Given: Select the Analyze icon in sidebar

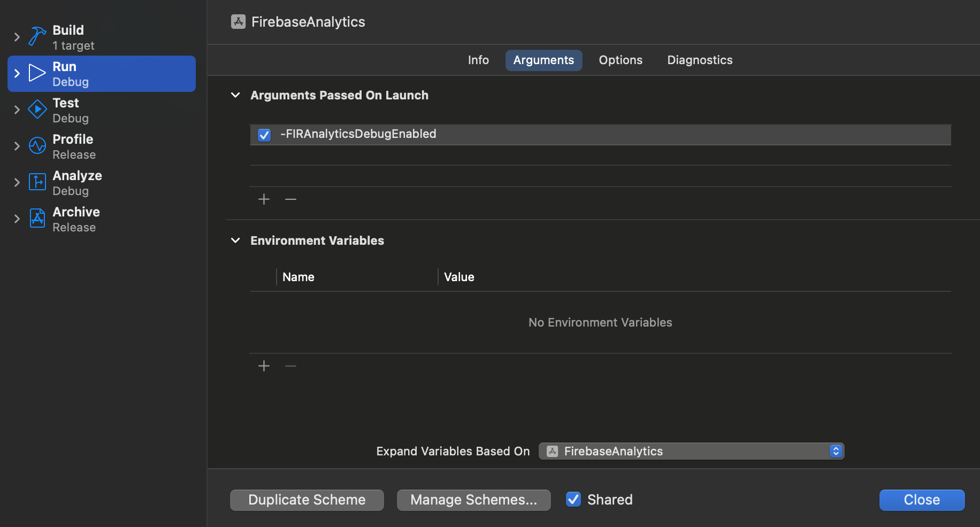Looking at the screenshot, I should pyautogui.click(x=36, y=182).
